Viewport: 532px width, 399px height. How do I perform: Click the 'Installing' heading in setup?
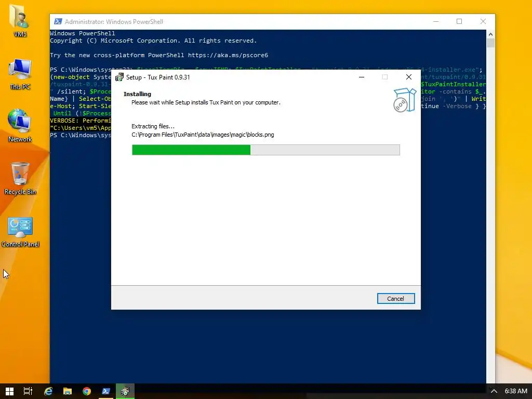coord(137,94)
